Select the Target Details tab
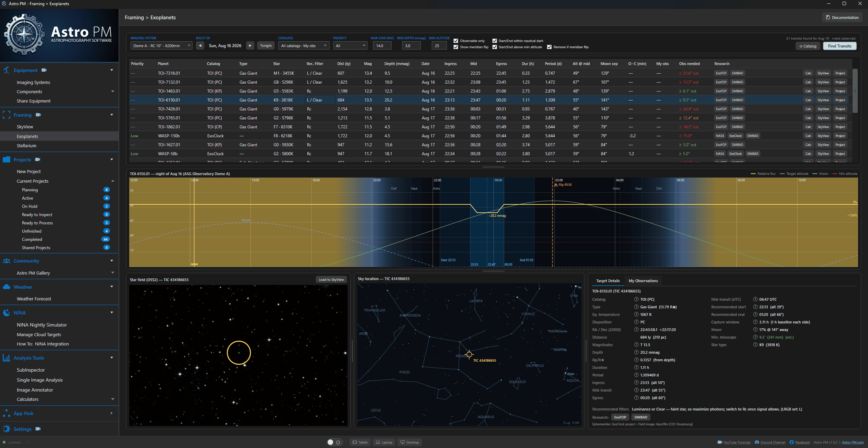Image resolution: width=868 pixels, height=448 pixels. pyautogui.click(x=608, y=281)
